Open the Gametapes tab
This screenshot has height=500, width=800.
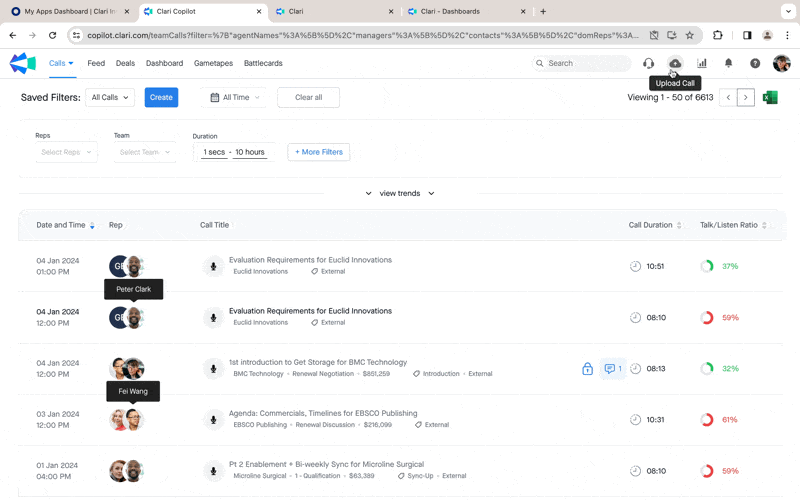point(213,63)
